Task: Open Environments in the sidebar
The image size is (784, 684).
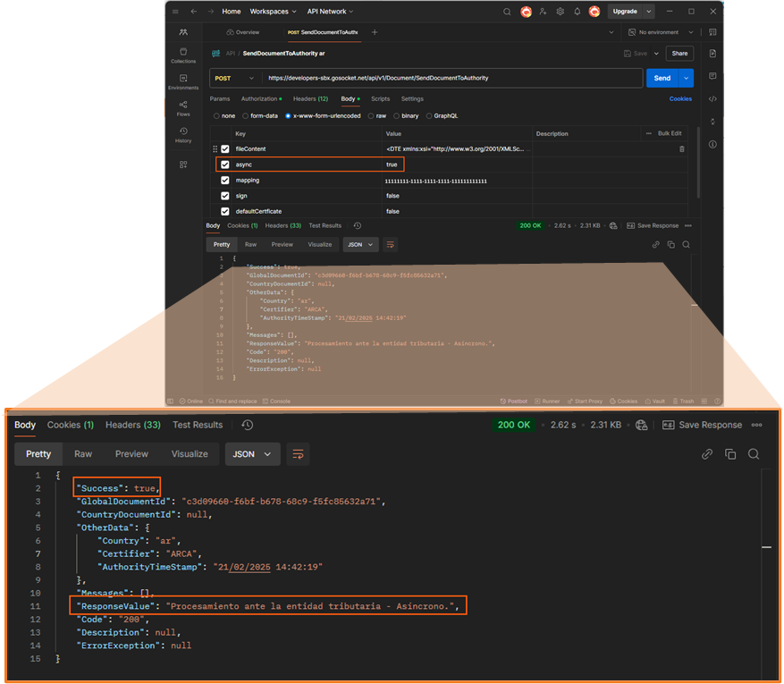Action: click(183, 82)
